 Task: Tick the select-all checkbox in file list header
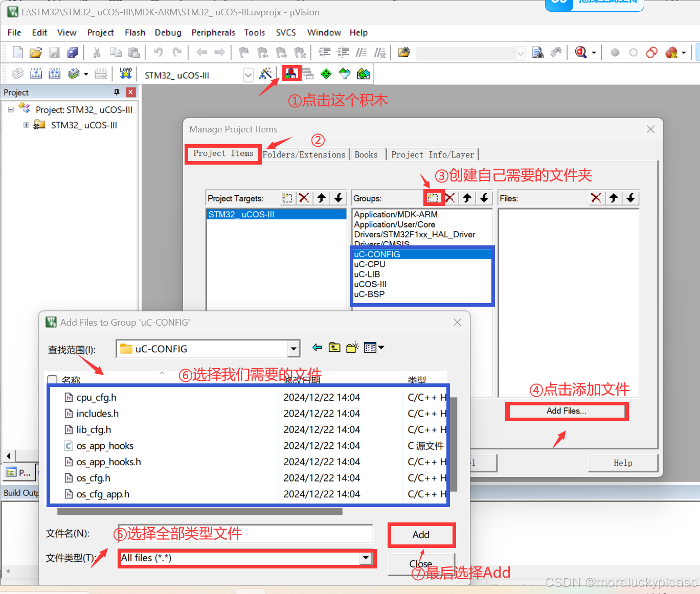tap(52, 380)
